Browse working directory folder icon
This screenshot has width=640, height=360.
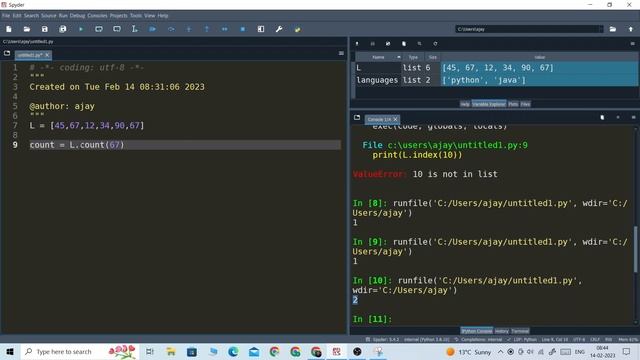click(x=613, y=29)
